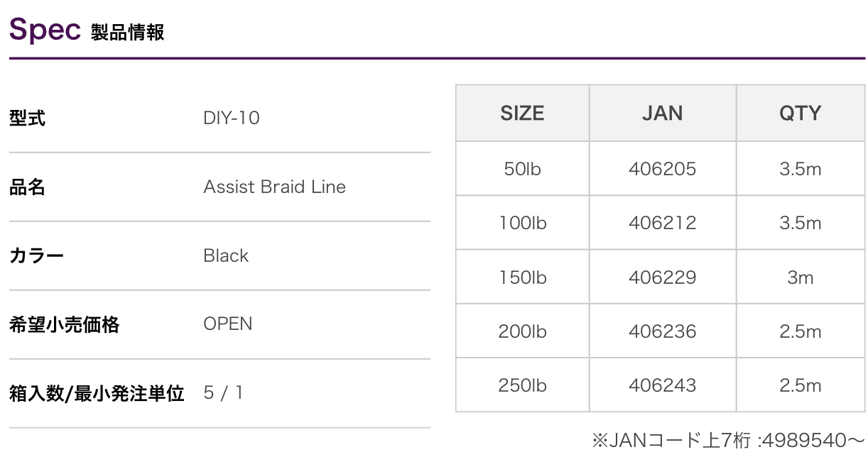Select the 150lb size cell

(x=522, y=277)
